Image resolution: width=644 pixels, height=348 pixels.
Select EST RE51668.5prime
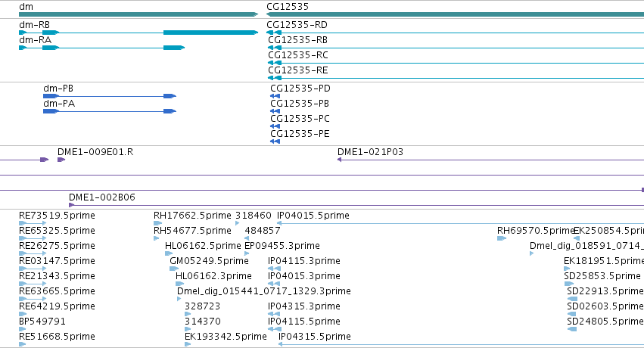tap(57, 337)
